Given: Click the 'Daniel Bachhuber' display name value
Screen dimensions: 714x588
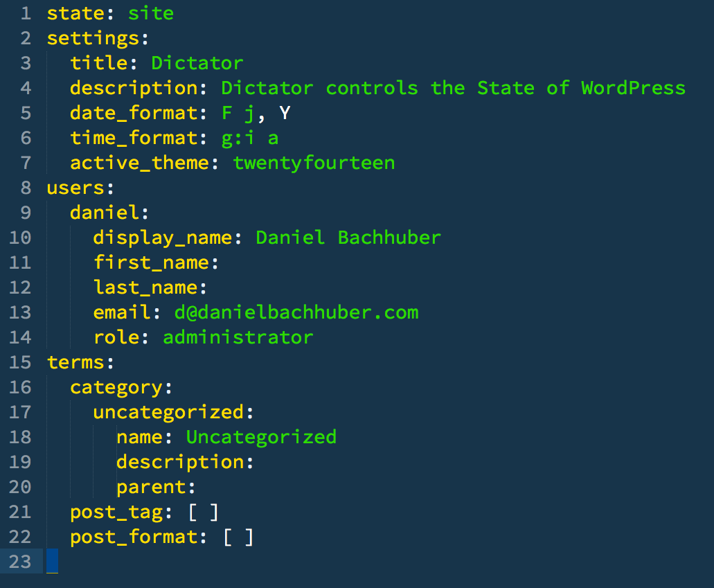Looking at the screenshot, I should (x=348, y=238).
